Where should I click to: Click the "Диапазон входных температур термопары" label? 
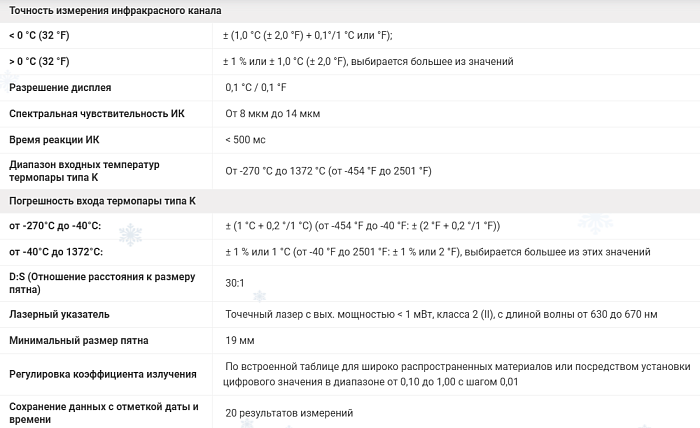(x=84, y=171)
